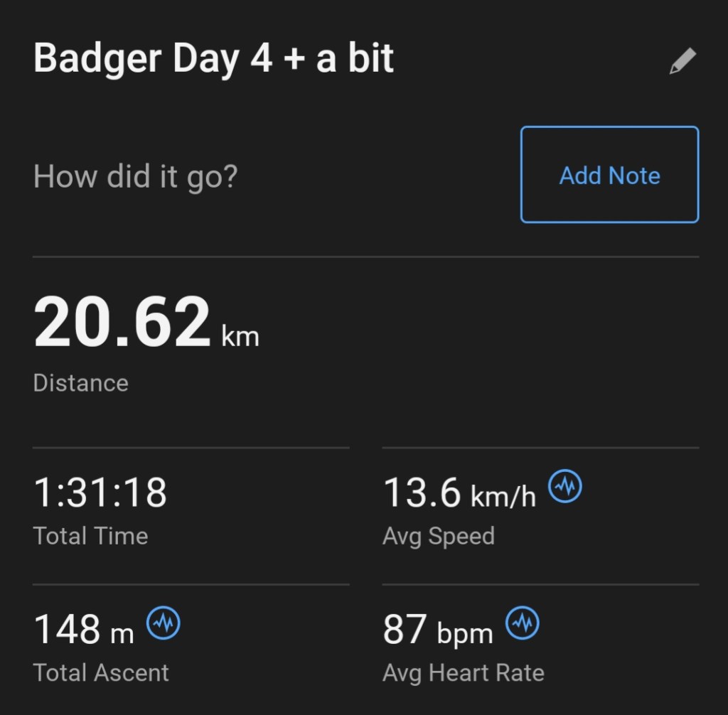Tap the 87 heart rate value
Image resolution: width=728 pixels, height=715 pixels.
[405, 629]
